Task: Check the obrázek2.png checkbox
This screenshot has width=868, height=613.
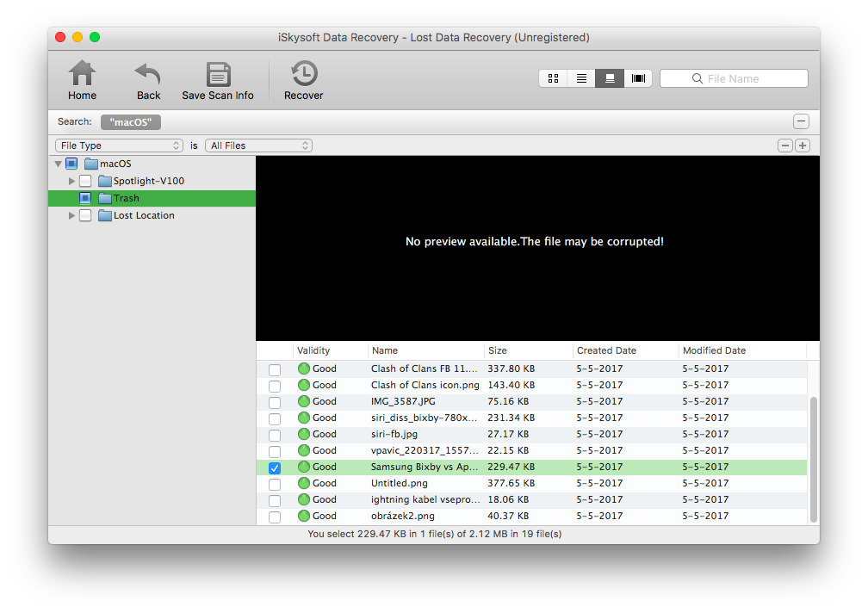Action: pyautogui.click(x=275, y=517)
